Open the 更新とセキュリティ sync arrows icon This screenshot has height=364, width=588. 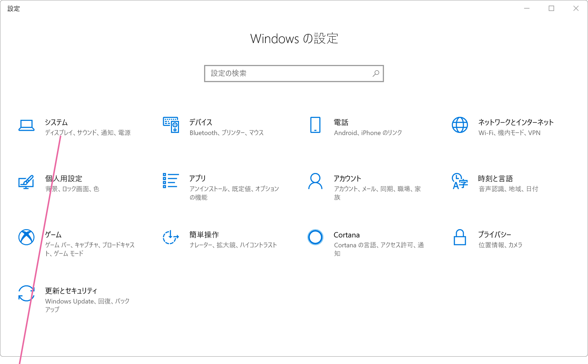(26, 293)
